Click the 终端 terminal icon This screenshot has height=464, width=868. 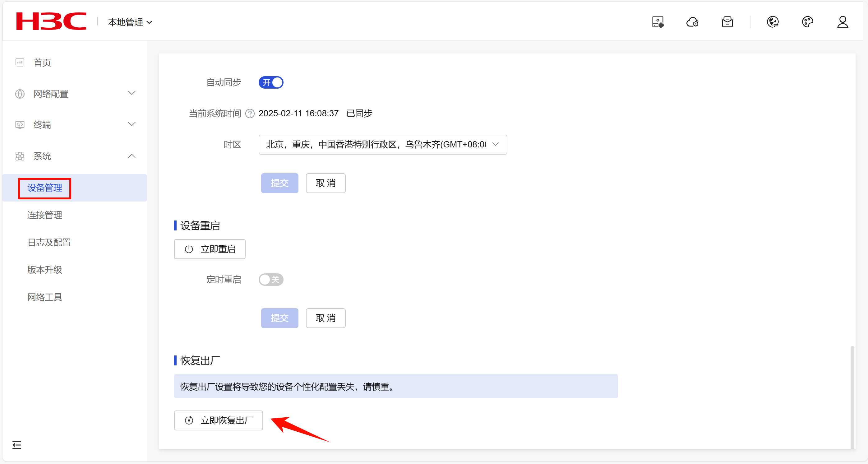(x=20, y=125)
